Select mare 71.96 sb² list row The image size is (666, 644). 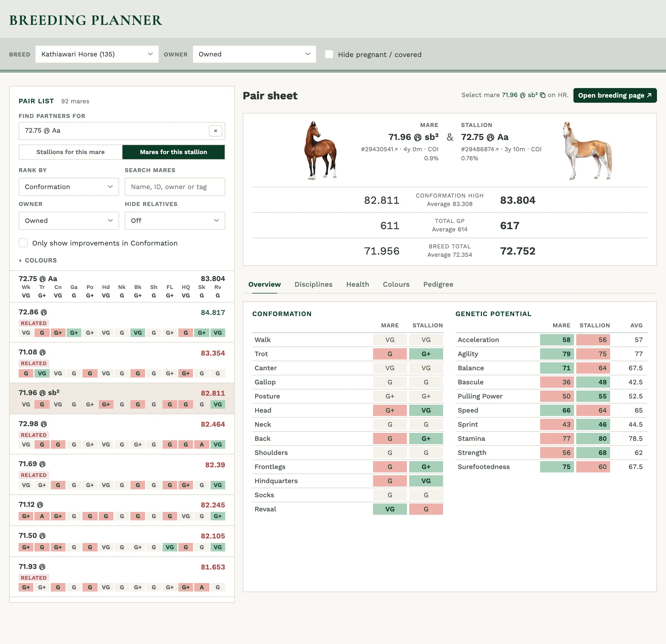click(x=122, y=398)
